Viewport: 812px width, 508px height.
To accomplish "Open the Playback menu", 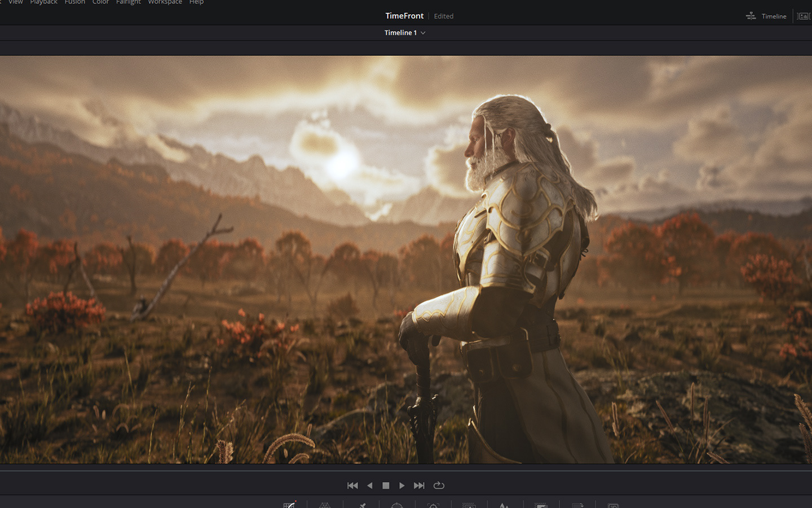I will pyautogui.click(x=43, y=2).
